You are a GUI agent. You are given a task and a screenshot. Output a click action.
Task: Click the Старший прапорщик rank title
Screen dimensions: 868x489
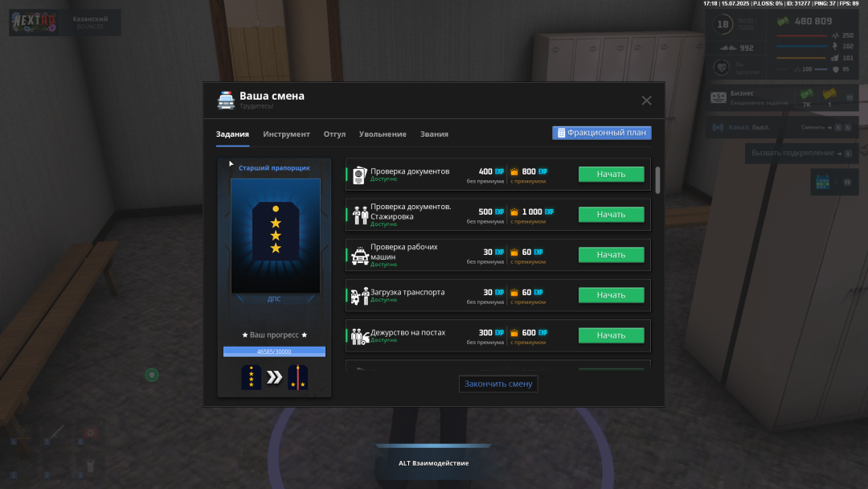(274, 168)
